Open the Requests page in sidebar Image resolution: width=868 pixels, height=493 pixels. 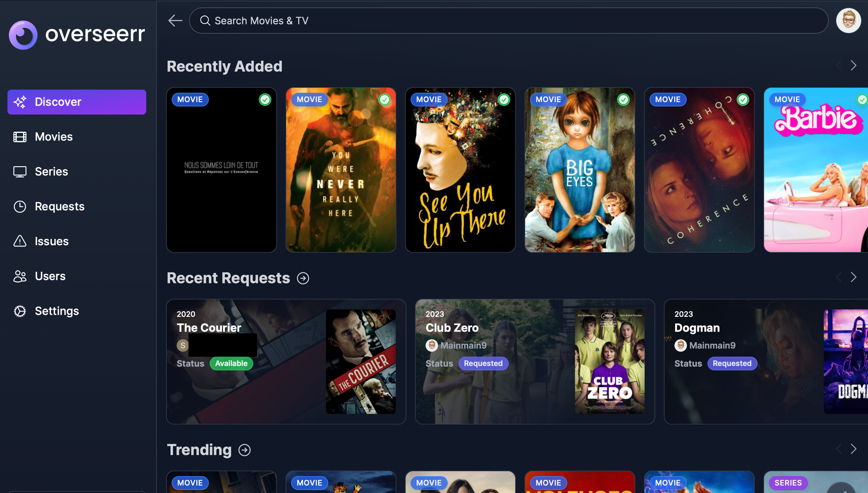click(60, 207)
